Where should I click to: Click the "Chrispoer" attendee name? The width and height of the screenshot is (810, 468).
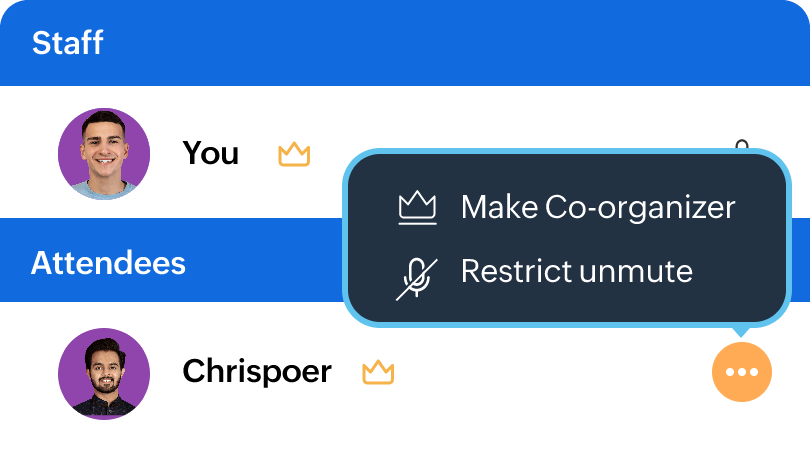pyautogui.click(x=257, y=372)
